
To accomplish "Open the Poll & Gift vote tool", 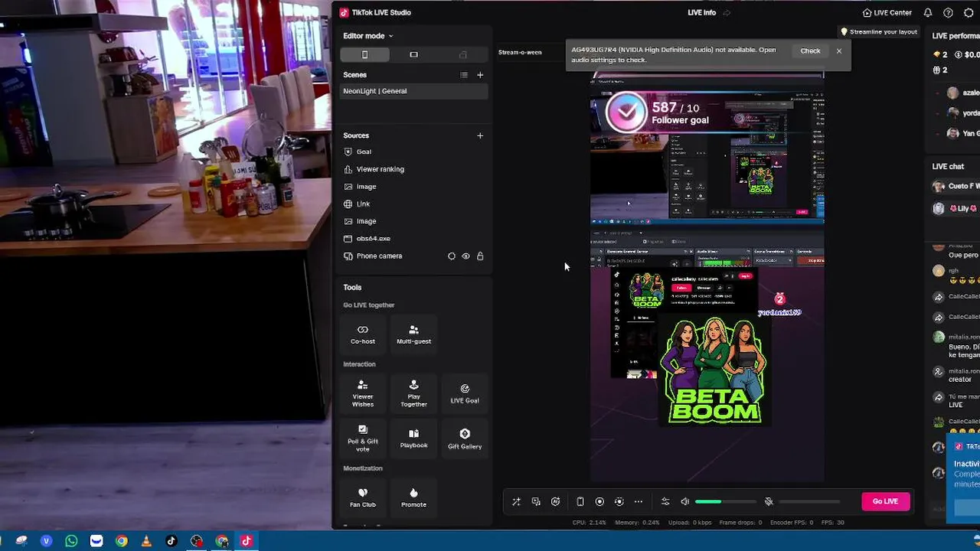I will (x=363, y=439).
